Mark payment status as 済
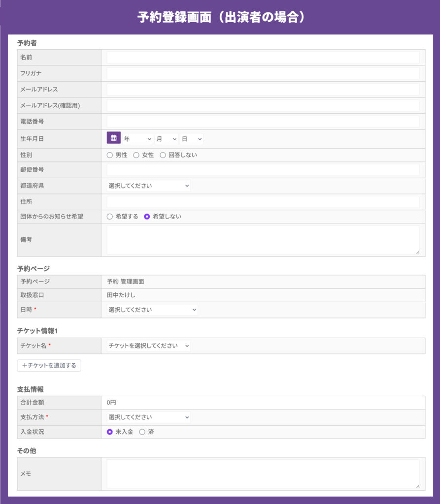This screenshot has width=440, height=504. click(x=142, y=432)
